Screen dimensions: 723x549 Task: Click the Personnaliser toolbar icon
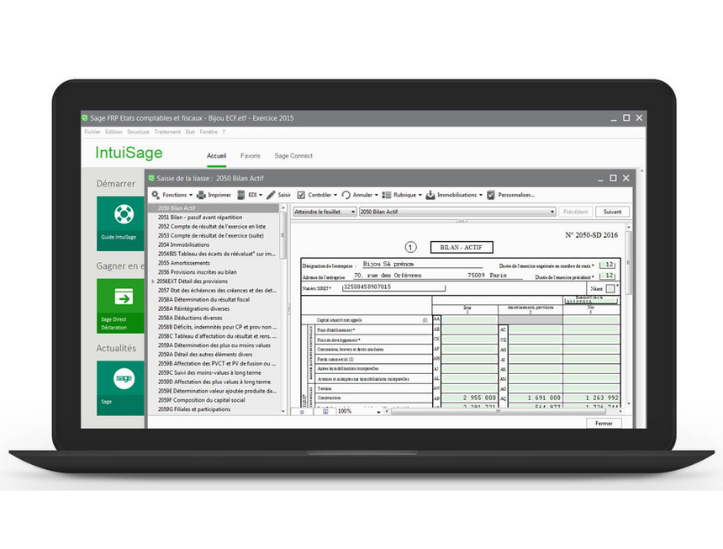(491, 195)
